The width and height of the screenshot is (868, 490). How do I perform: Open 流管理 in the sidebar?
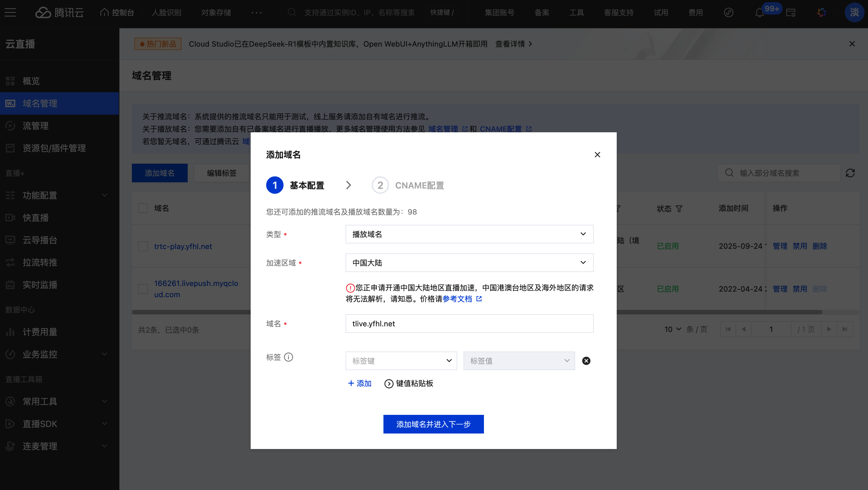tap(36, 126)
